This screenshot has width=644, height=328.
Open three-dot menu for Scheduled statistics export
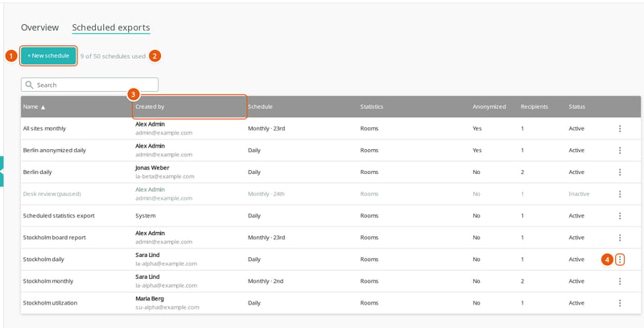(x=620, y=216)
